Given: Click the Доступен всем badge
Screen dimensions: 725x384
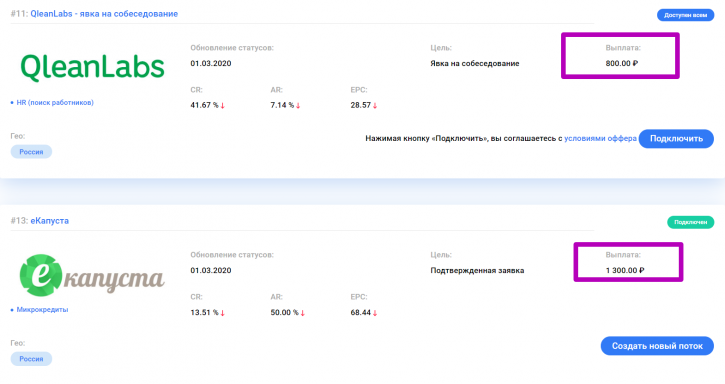Looking at the screenshot, I should coord(685,15).
